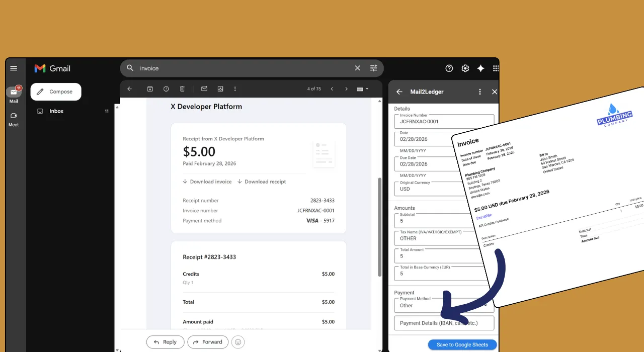Add an emoji reaction to the email
Viewport: 644px width, 352px height.
click(238, 342)
